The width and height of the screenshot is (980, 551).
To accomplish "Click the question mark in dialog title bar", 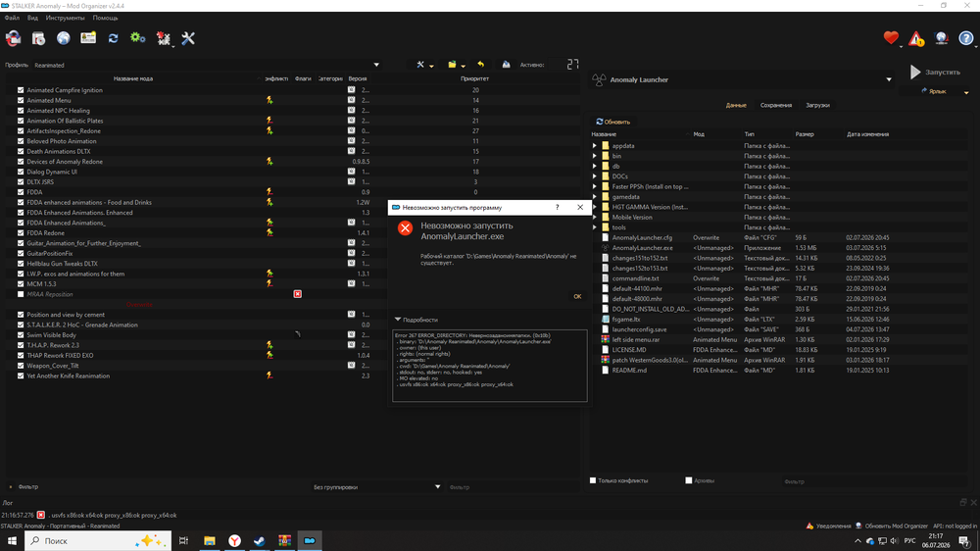I will [557, 207].
